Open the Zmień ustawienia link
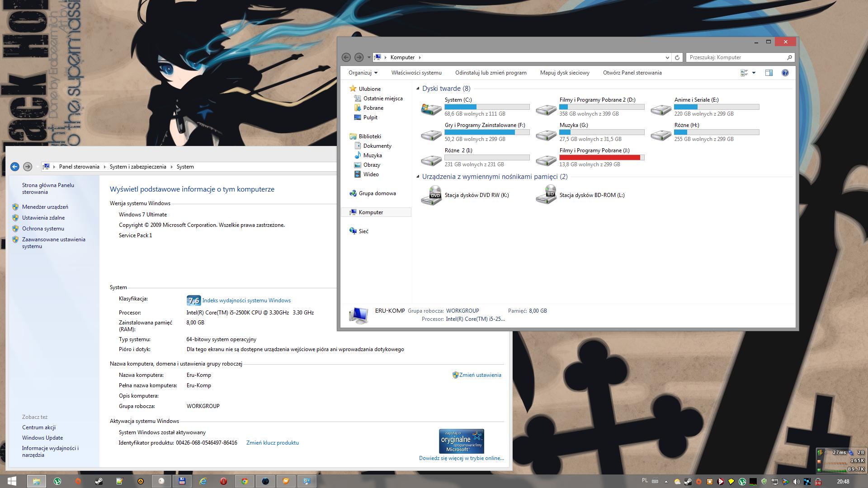 click(x=480, y=375)
